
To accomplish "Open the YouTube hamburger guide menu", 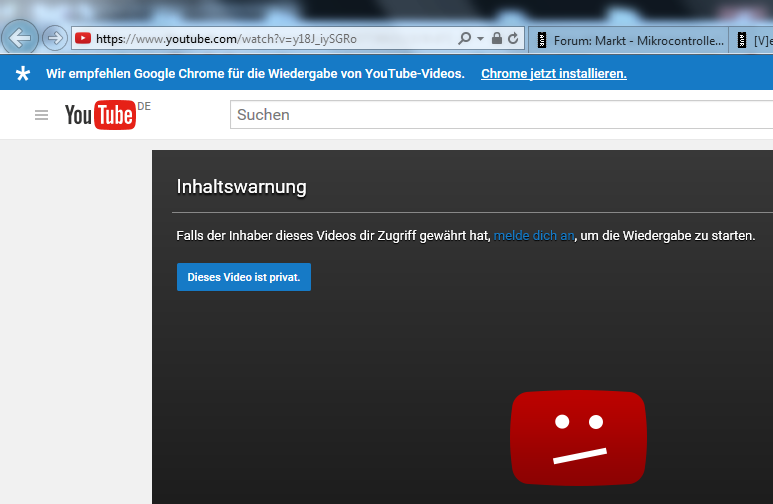I will point(41,115).
